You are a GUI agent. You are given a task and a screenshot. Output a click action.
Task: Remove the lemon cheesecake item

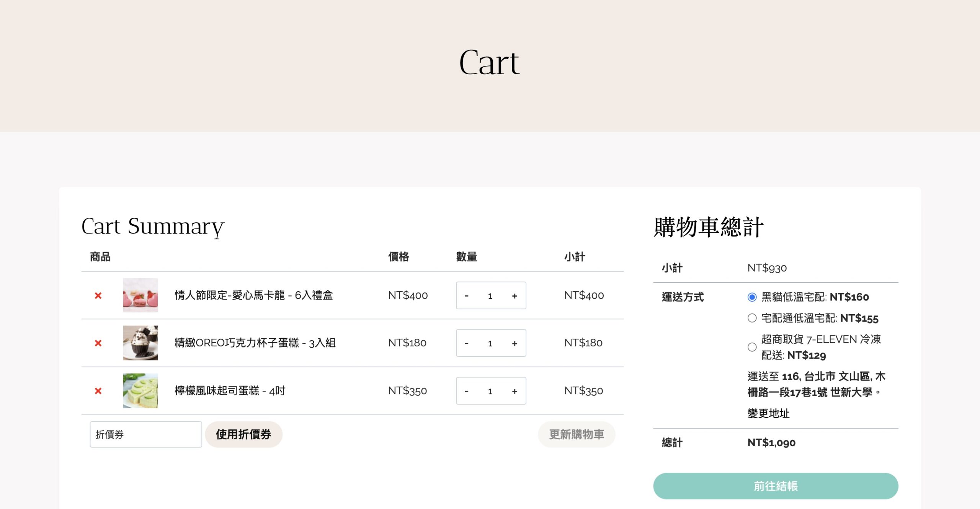[x=98, y=391]
